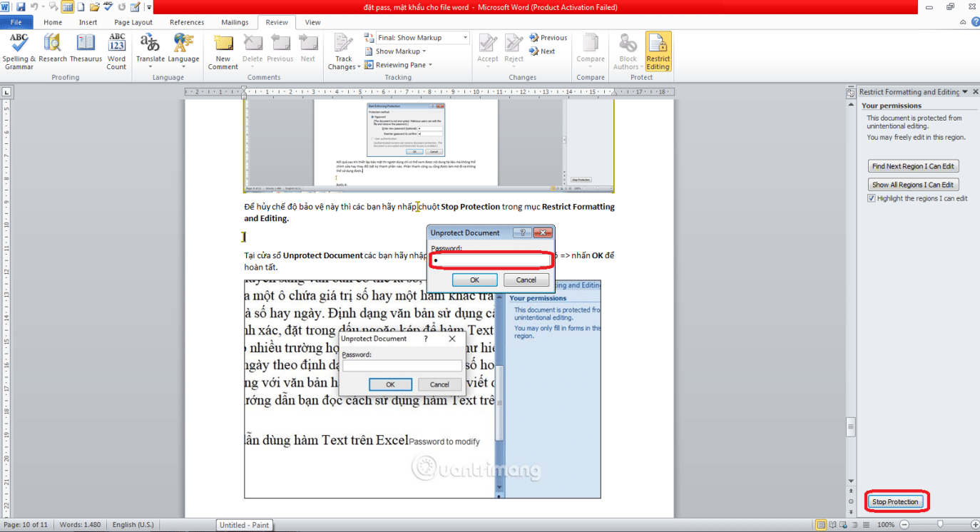
Task: Click the zoom out minus button
Action: pos(904,525)
